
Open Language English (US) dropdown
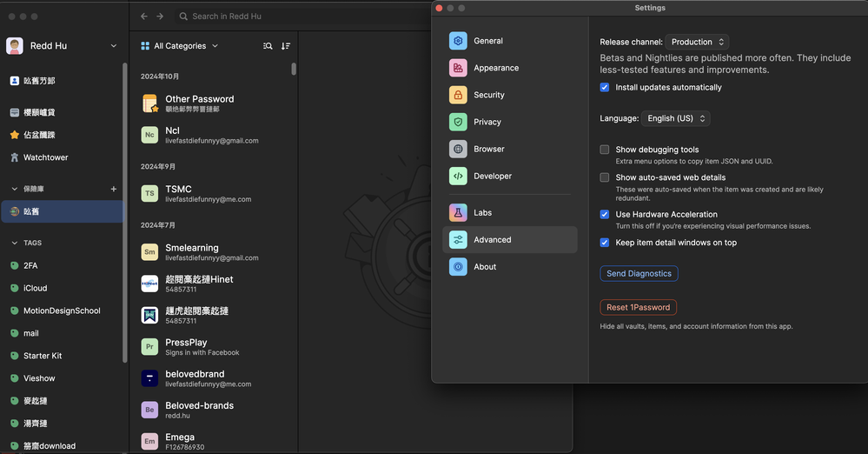coord(675,118)
